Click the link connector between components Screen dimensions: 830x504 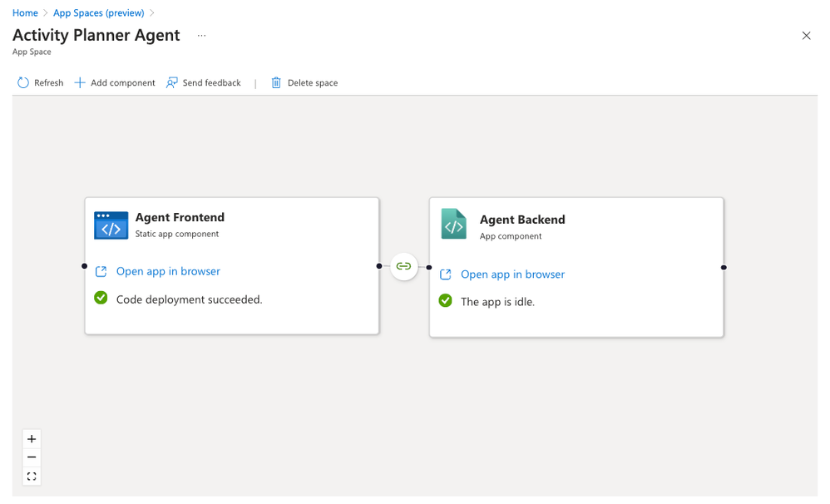tap(403, 266)
